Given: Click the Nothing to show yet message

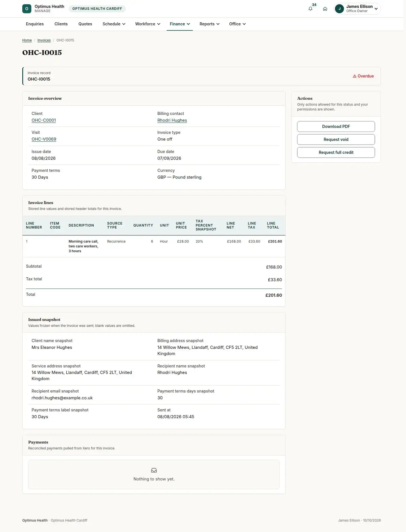Looking at the screenshot, I should click(154, 479).
